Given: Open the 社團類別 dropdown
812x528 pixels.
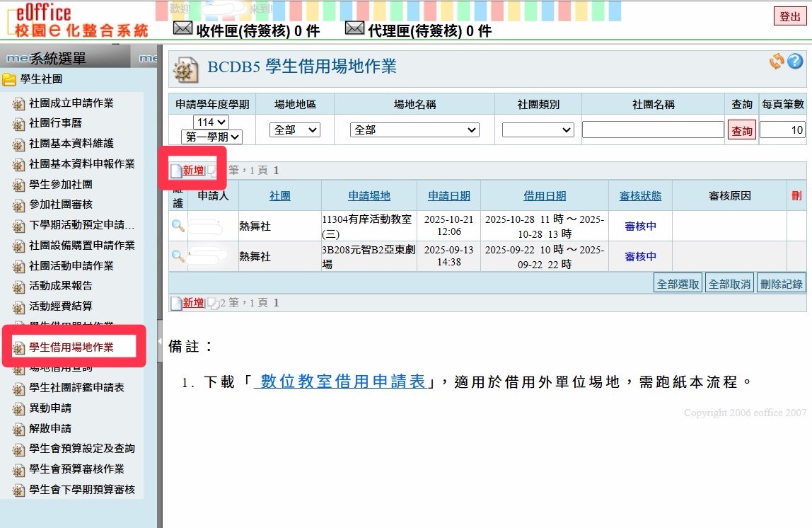Looking at the screenshot, I should point(538,130).
